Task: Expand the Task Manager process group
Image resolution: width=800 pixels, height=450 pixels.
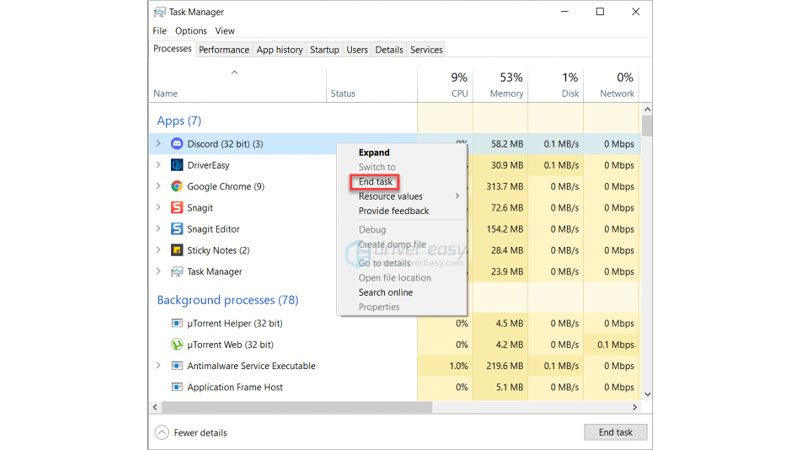Action: point(158,271)
